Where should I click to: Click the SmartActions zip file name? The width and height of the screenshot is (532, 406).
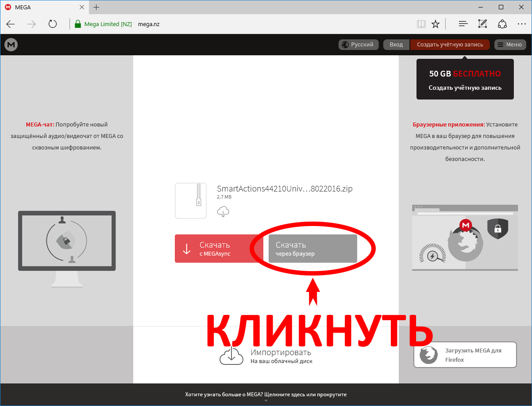285,189
